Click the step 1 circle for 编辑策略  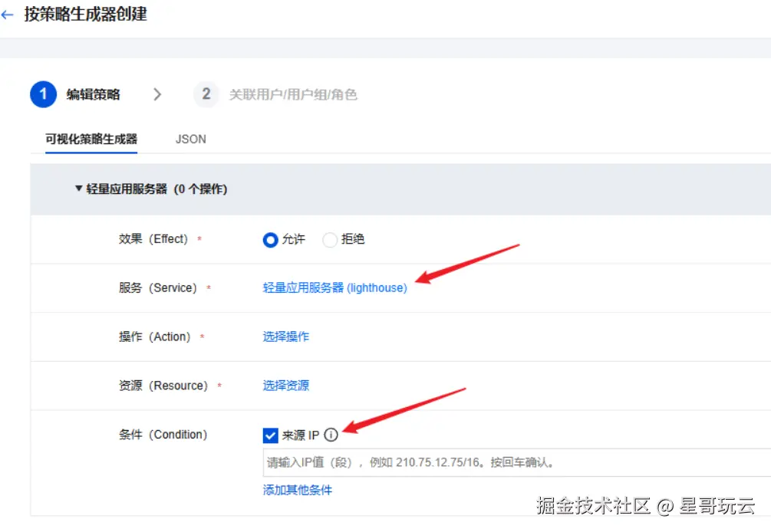[x=43, y=94]
